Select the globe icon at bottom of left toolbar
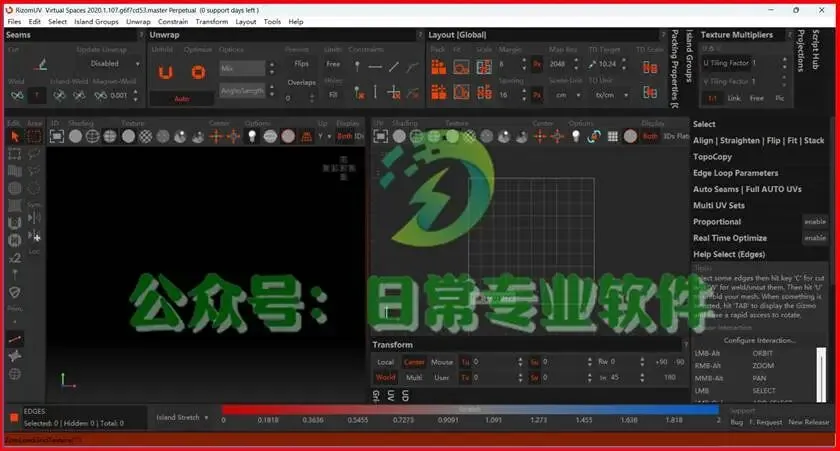840x451 pixels. (15, 374)
